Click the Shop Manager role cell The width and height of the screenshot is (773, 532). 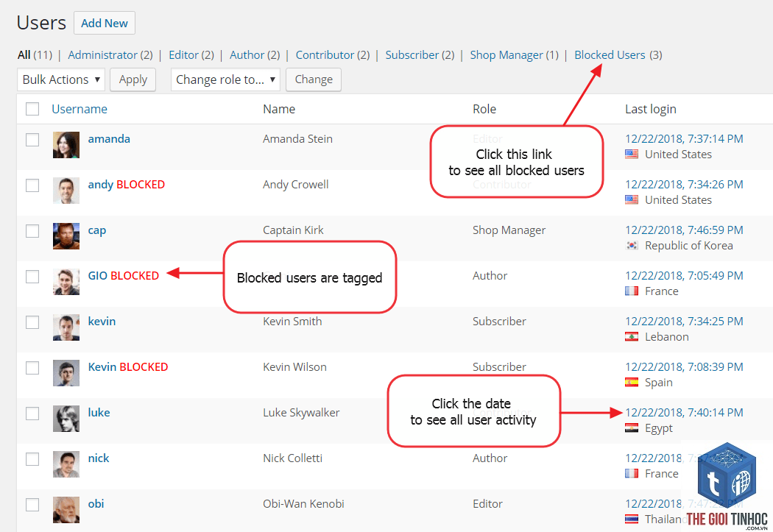(509, 230)
